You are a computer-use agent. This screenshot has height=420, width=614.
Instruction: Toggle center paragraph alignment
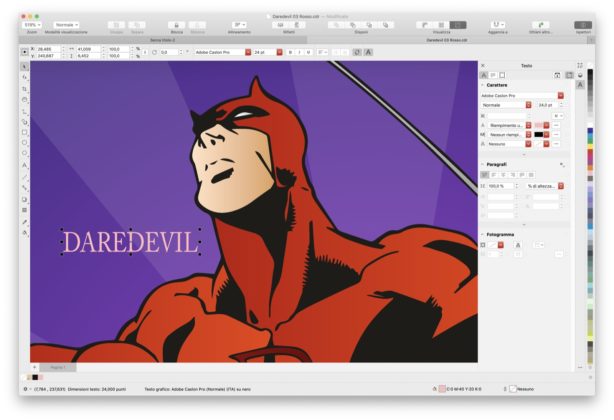504,175
